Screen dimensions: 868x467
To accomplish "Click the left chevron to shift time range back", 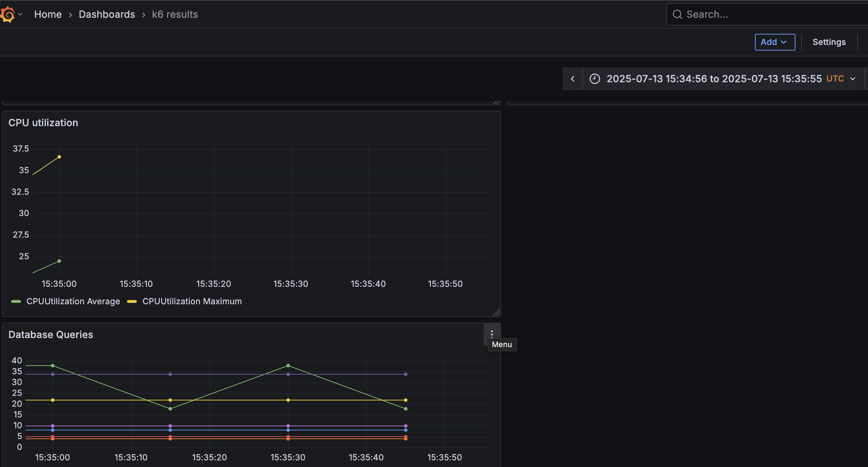I will pos(573,78).
